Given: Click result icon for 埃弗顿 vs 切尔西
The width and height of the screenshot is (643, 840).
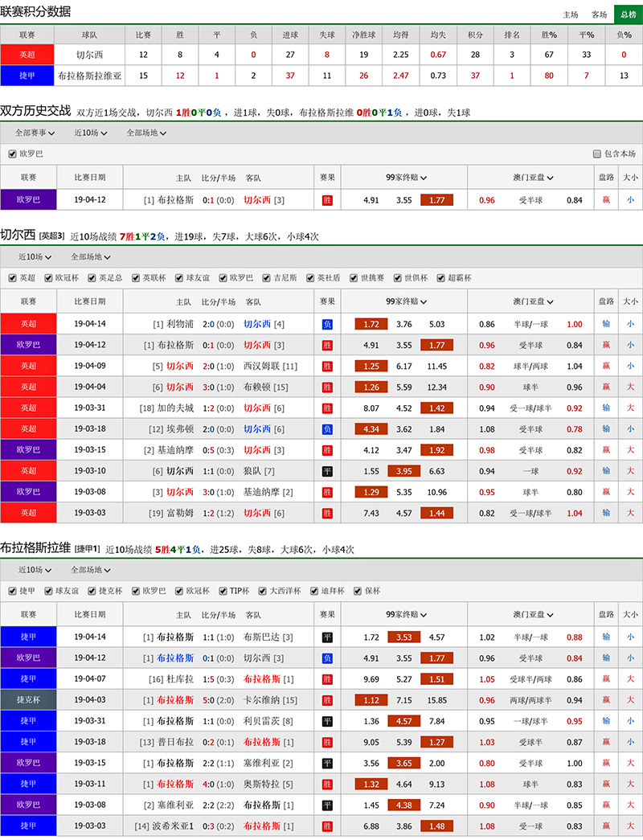Looking at the screenshot, I should 327,429.
